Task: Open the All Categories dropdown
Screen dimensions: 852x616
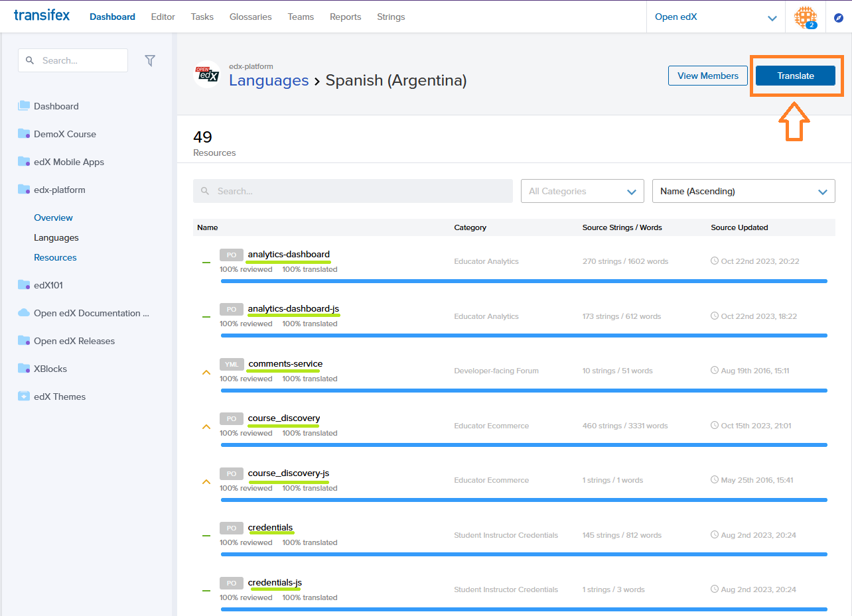Action: coord(582,191)
